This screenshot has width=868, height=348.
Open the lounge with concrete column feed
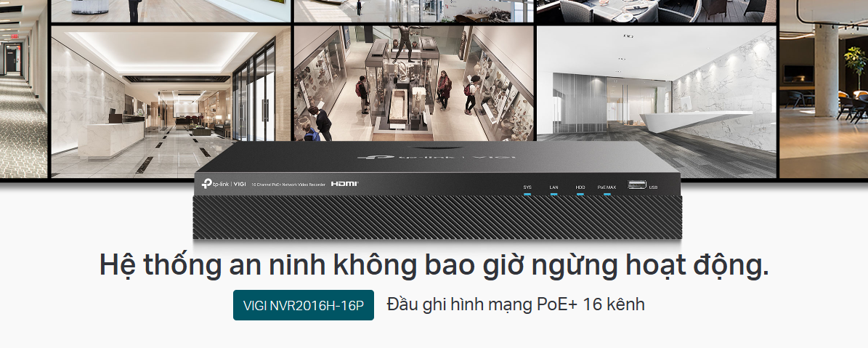point(824,89)
